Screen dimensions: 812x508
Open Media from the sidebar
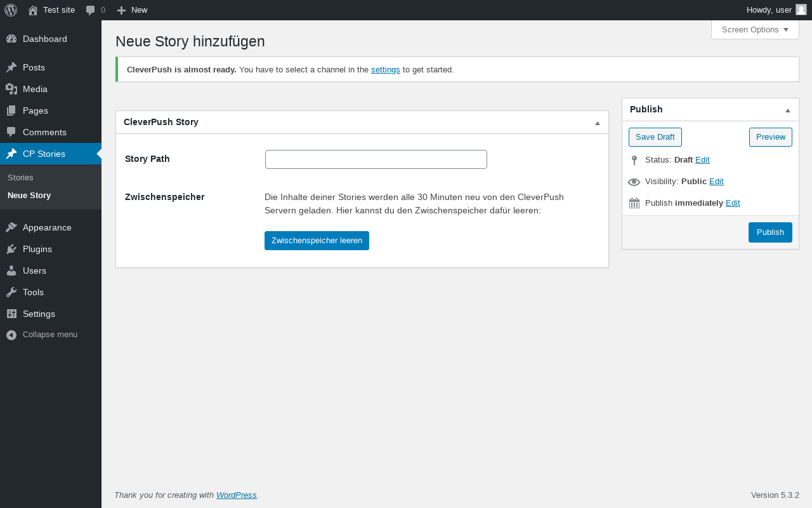pyautogui.click(x=35, y=89)
